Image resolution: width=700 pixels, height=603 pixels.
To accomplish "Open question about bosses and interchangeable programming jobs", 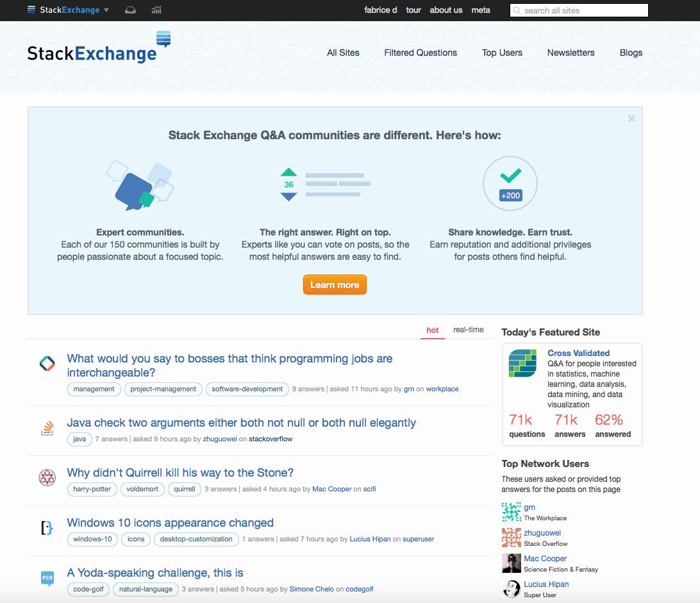I will (x=229, y=366).
